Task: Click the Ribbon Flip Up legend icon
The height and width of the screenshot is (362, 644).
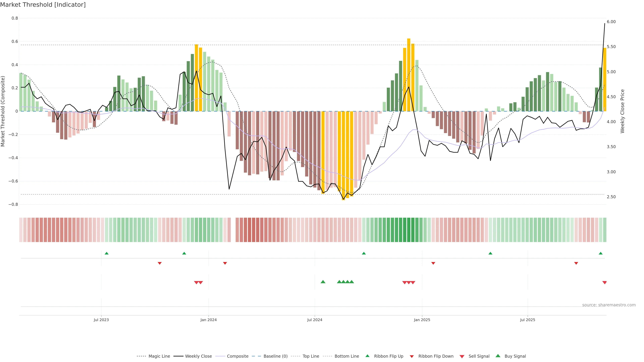Action: (x=367, y=356)
